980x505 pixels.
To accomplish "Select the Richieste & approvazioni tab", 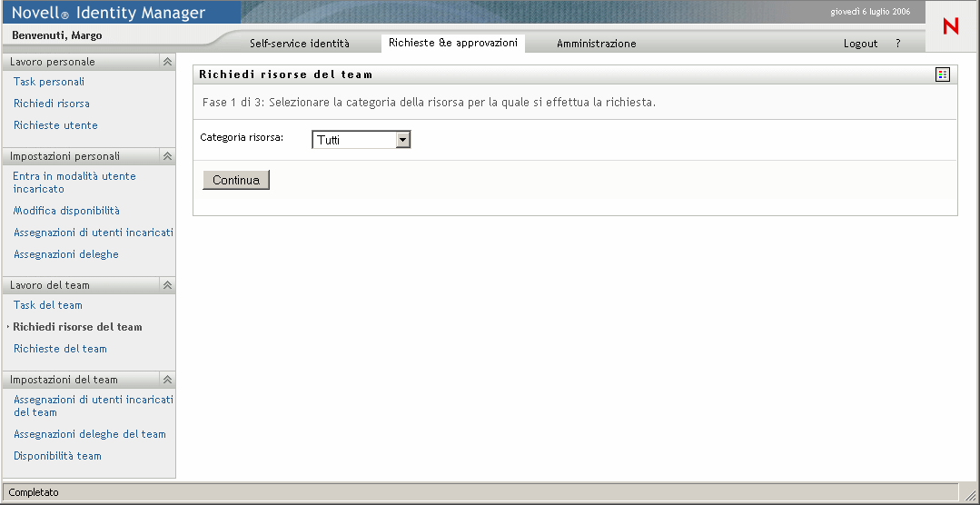I will (x=453, y=43).
